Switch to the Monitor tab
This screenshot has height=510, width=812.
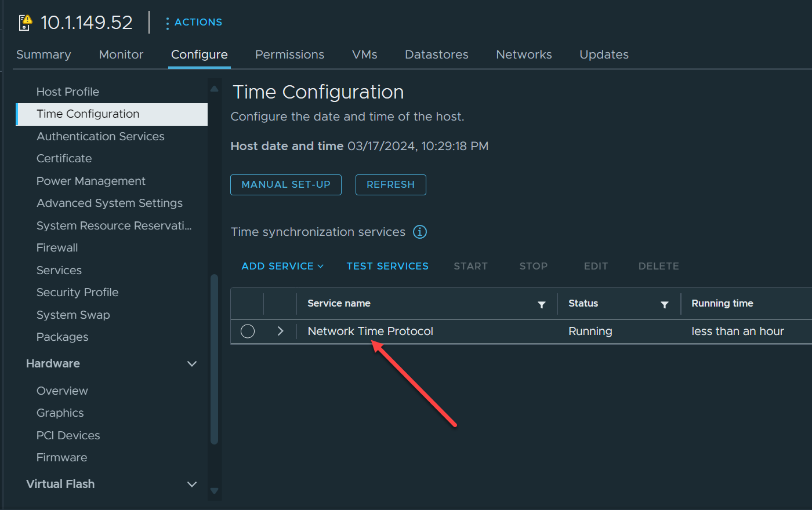tap(121, 54)
